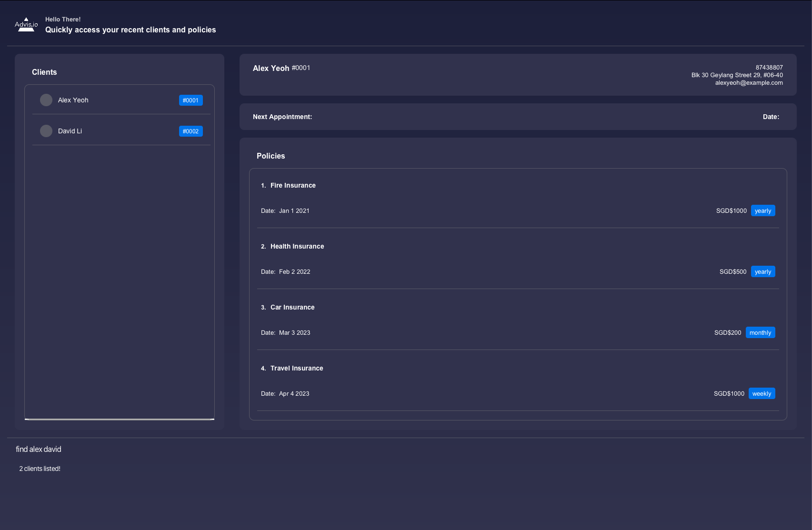The height and width of the screenshot is (530, 812).
Task: Click the date Mar 3 2023
Action: pos(295,332)
